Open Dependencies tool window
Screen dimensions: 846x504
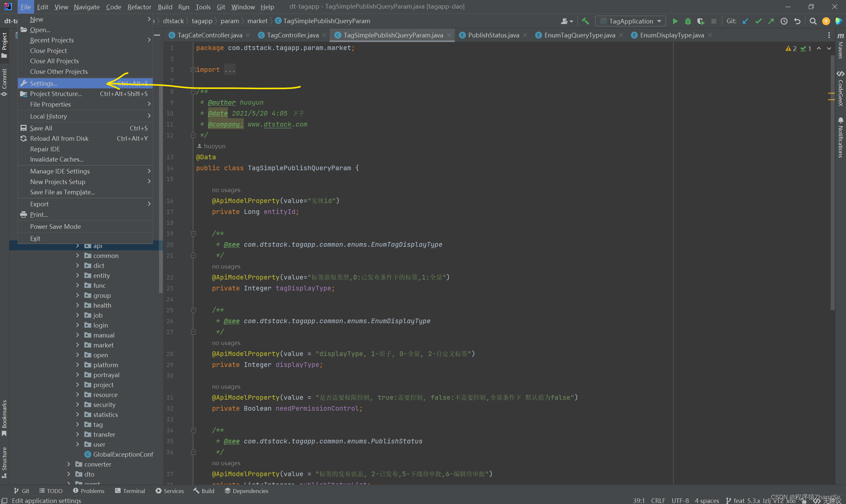click(246, 491)
